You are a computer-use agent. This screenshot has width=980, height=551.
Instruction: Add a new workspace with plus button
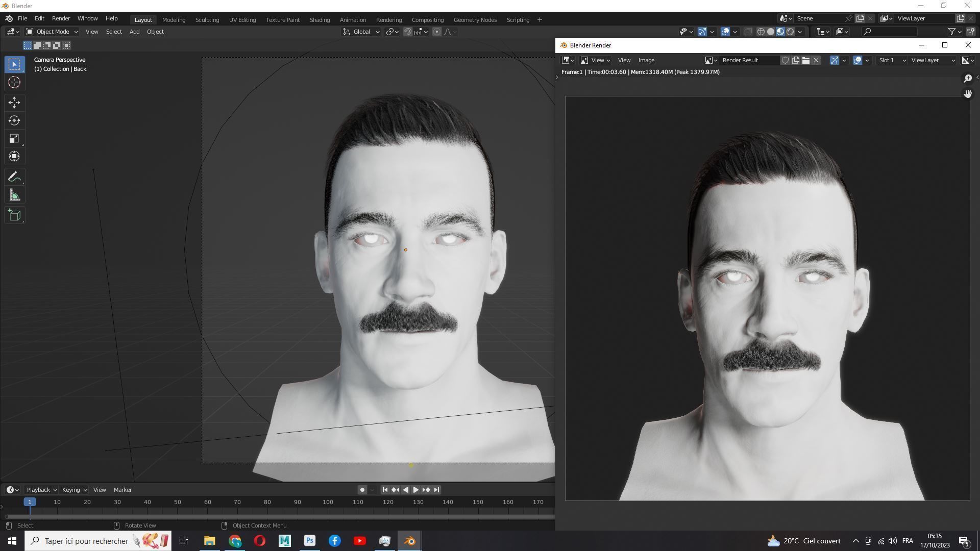540,20
